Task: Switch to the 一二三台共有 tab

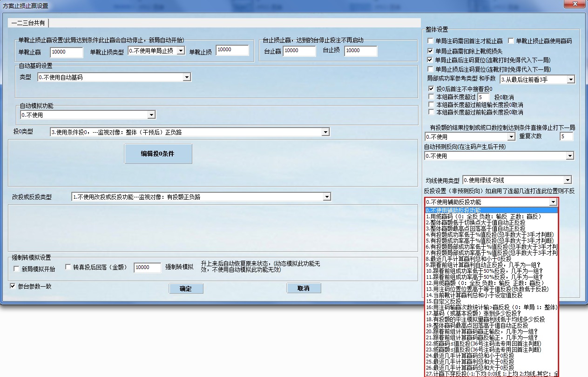Action: click(28, 23)
